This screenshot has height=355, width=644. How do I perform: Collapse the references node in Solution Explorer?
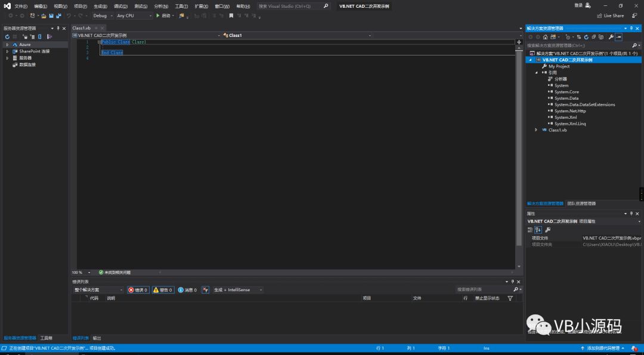[536, 72]
